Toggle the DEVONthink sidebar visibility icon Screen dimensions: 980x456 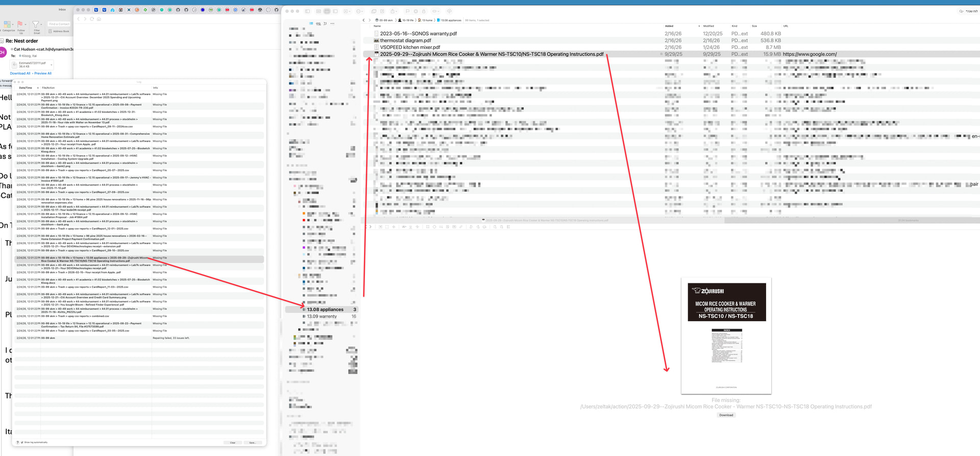[x=307, y=11]
